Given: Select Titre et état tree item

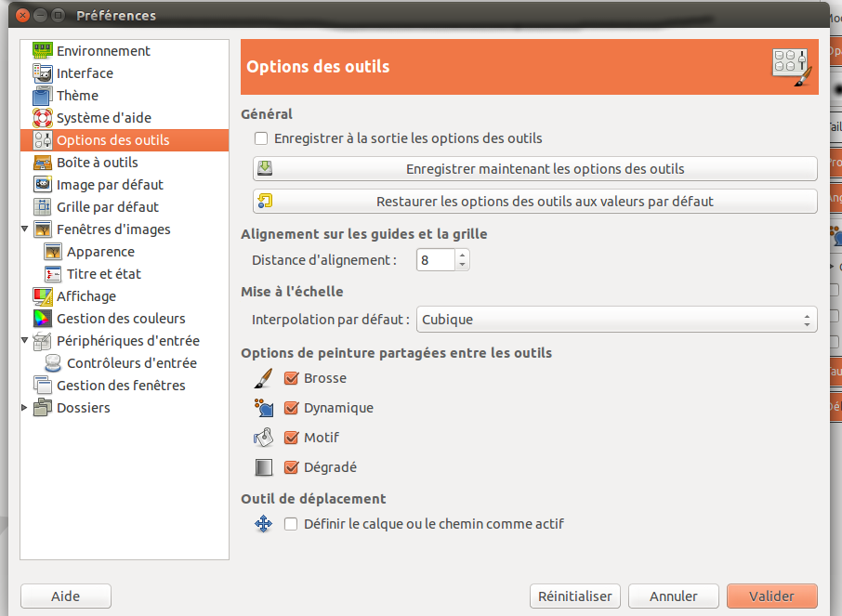Looking at the screenshot, I should coord(125,274).
